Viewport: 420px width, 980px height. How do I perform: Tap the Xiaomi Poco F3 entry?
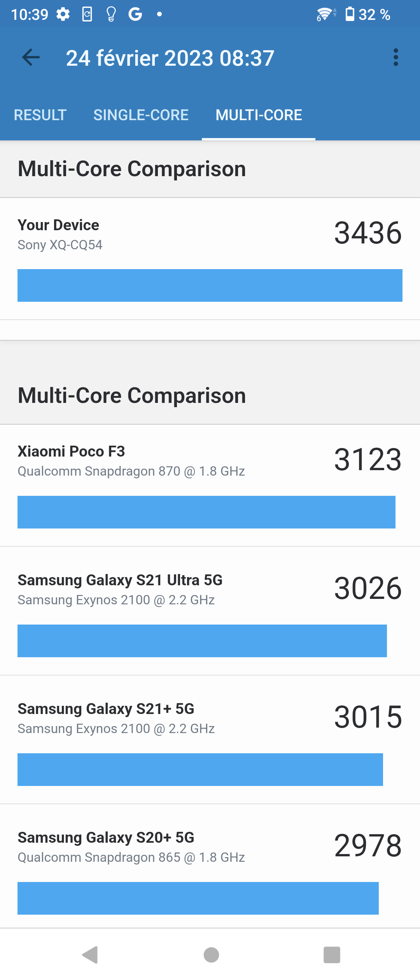[210, 485]
